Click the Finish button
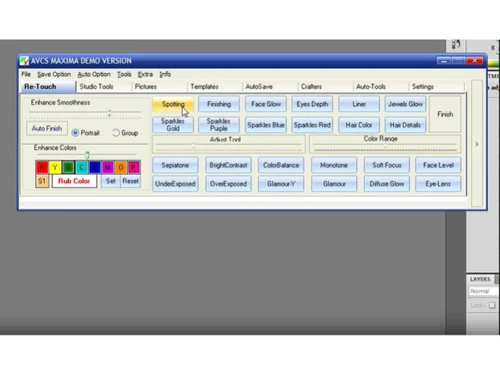This screenshot has width=500, height=375. point(445,114)
